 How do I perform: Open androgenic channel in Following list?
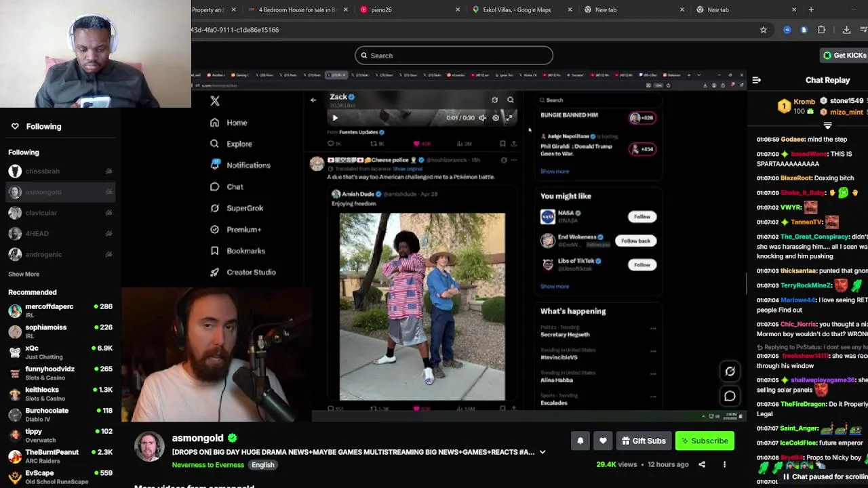click(x=43, y=254)
